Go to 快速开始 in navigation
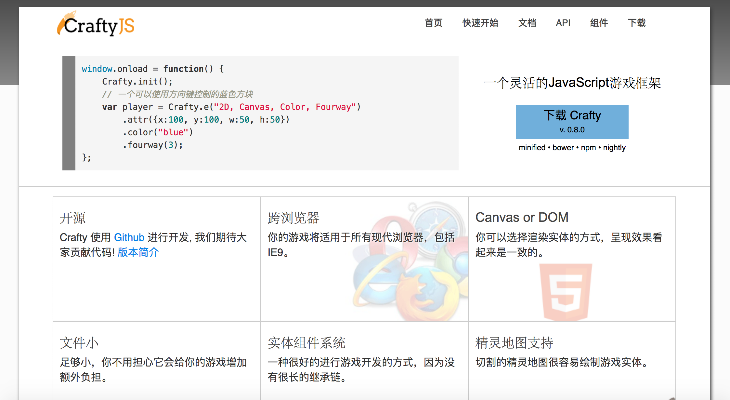Screen dimensions: 730x400 click(480, 23)
